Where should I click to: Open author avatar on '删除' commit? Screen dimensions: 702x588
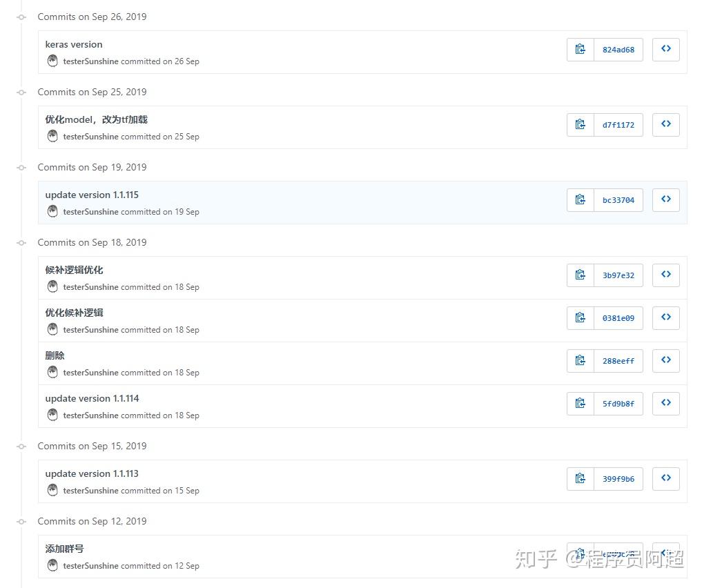pyautogui.click(x=52, y=372)
